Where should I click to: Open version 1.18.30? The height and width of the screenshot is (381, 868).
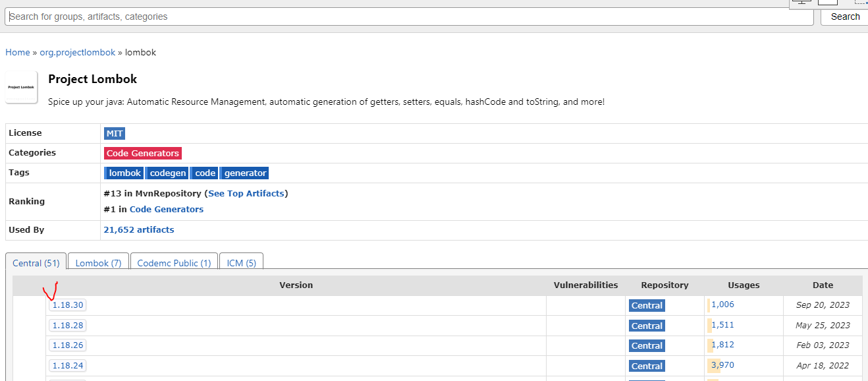(68, 305)
